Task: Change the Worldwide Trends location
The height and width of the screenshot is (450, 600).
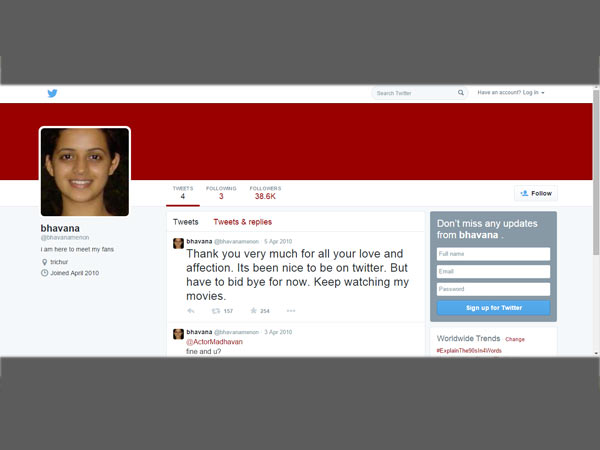Action: coord(515,339)
